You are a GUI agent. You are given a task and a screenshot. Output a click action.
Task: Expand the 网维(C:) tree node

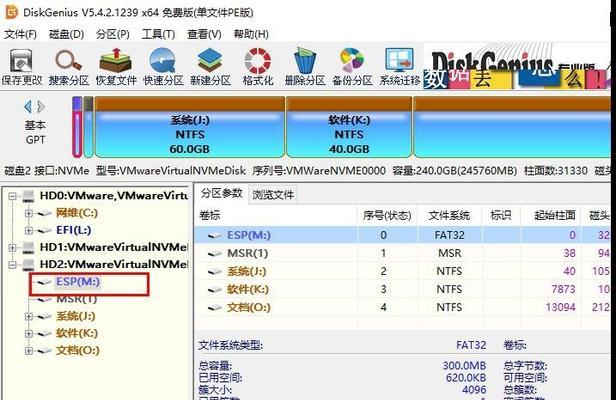click(x=29, y=213)
